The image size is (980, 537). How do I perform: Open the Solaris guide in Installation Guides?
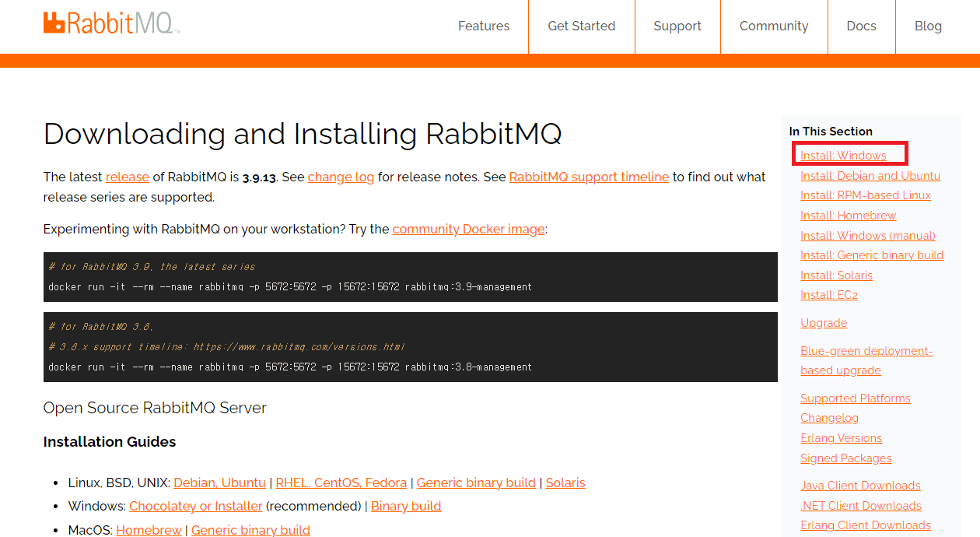tap(565, 483)
